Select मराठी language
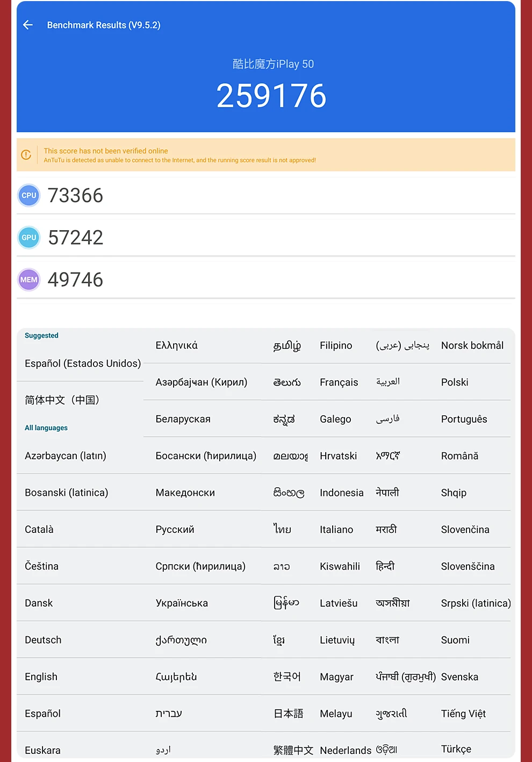Image resolution: width=532 pixels, height=762 pixels. tap(386, 530)
